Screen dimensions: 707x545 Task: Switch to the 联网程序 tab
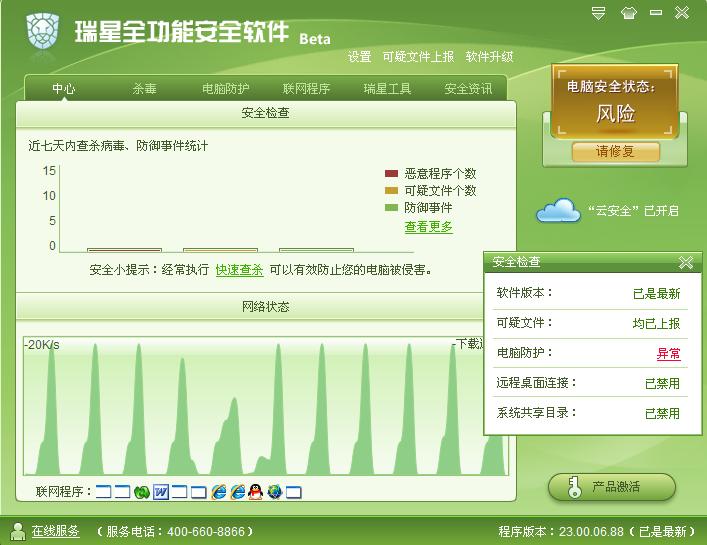click(x=306, y=88)
